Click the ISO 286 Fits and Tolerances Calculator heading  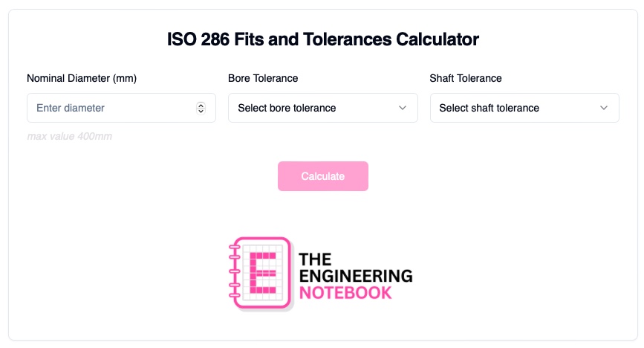323,39
